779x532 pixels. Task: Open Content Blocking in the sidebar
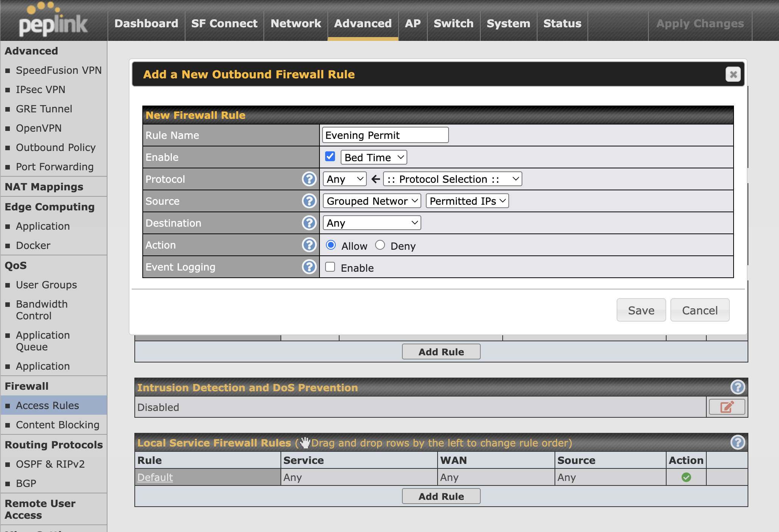(x=58, y=425)
